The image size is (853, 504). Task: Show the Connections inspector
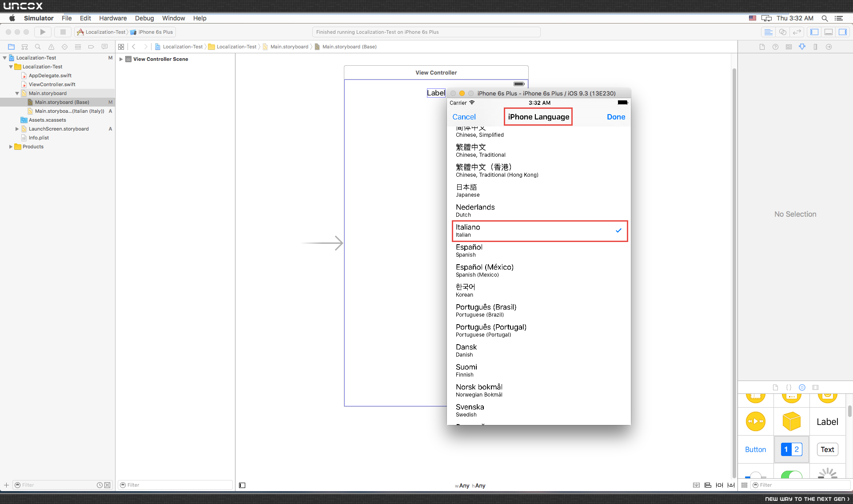click(x=829, y=47)
